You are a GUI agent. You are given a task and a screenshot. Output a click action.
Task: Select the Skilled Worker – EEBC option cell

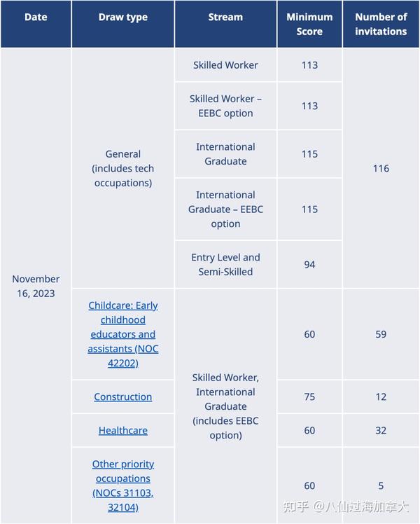225,106
